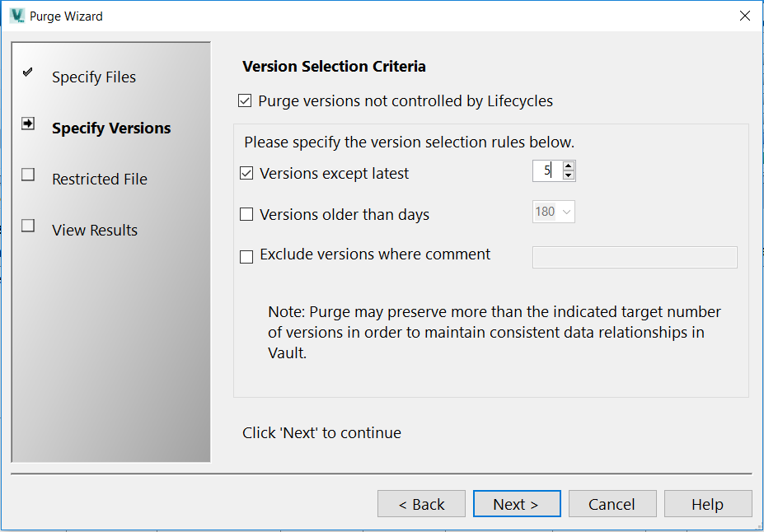
Task: Open the days dropdown showing 180
Action: [x=566, y=212]
